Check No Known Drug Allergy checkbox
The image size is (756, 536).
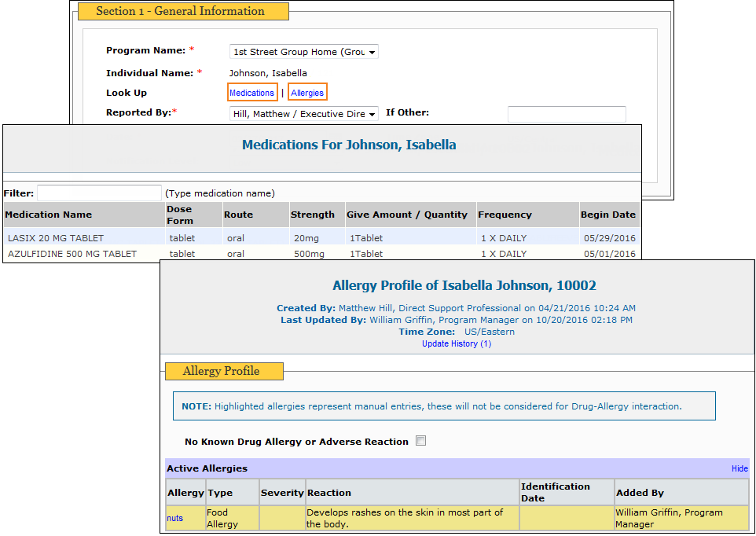coord(421,441)
